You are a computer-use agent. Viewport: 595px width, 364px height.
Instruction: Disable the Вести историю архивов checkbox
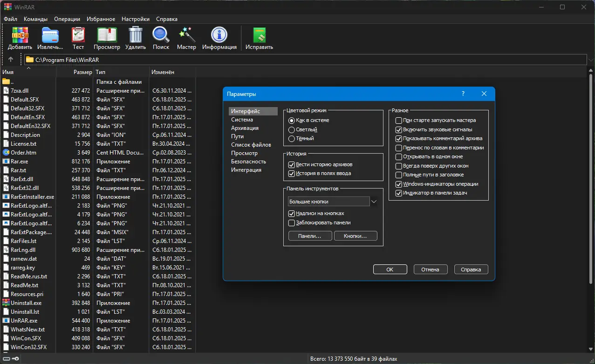click(x=292, y=165)
